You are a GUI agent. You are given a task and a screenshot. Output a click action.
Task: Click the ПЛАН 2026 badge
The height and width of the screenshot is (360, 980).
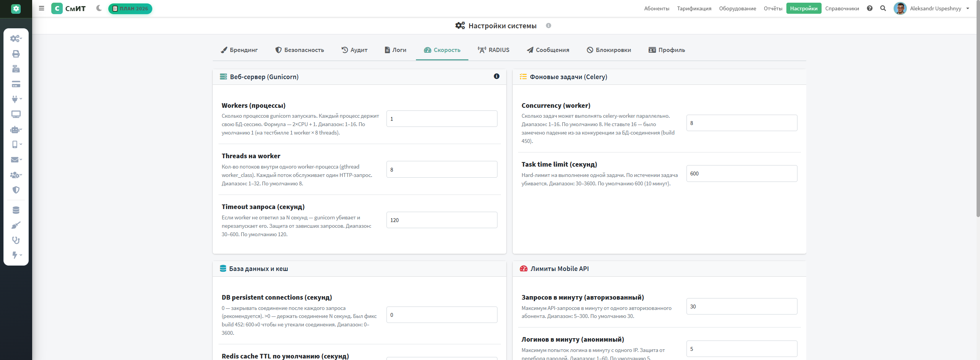coord(130,8)
